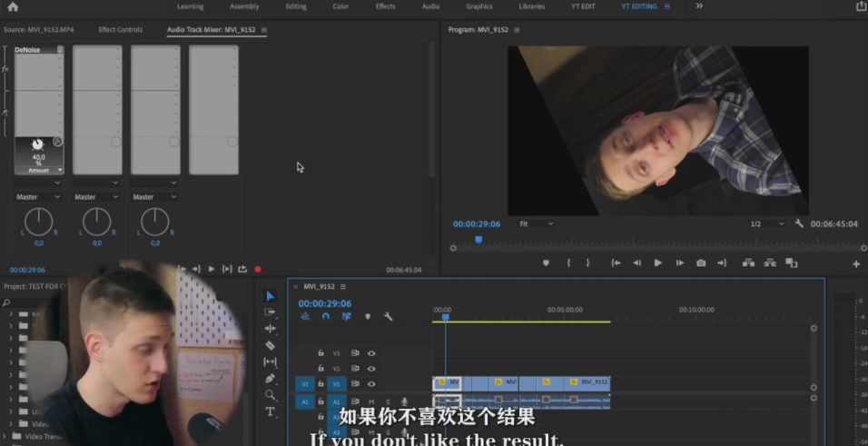Click the Home icon at top left
This screenshot has height=446, width=868.
coord(13,6)
